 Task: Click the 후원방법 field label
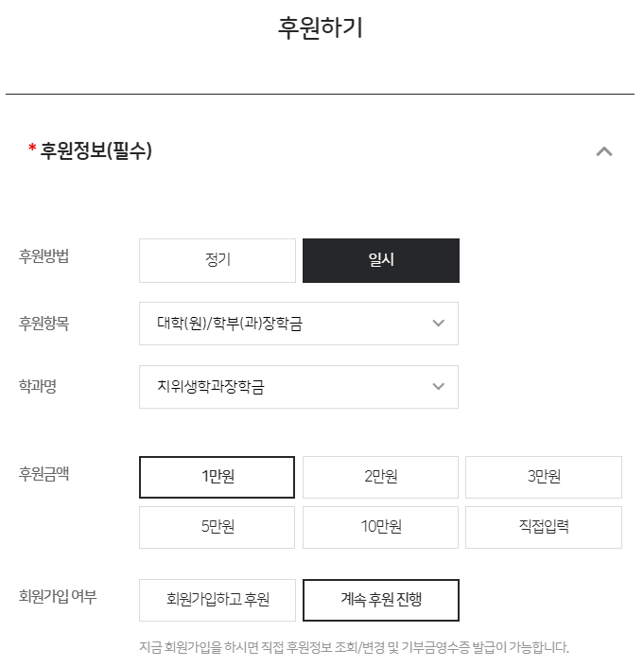click(x=44, y=256)
